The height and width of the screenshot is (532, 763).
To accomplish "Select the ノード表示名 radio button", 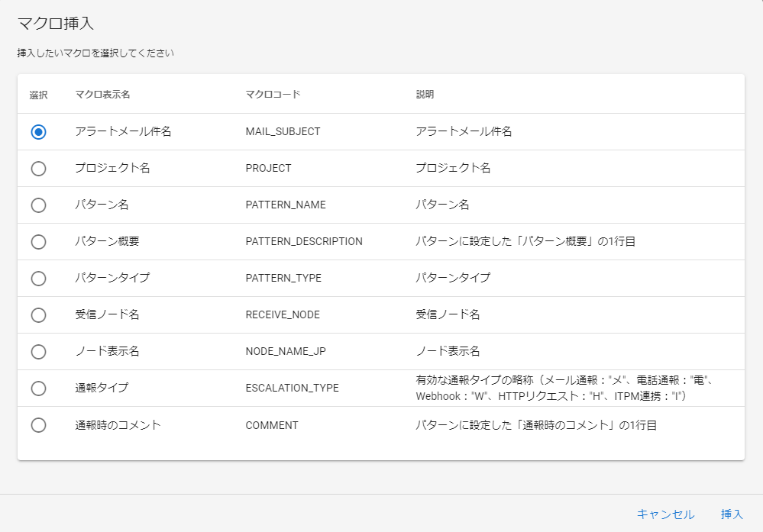I will pyautogui.click(x=39, y=351).
